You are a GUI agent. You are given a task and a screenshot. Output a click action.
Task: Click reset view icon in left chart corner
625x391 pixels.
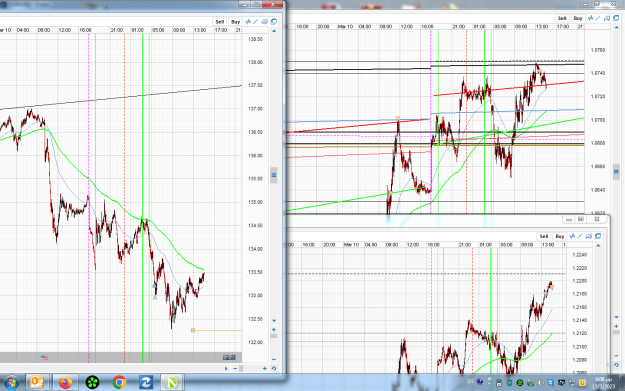274,369
